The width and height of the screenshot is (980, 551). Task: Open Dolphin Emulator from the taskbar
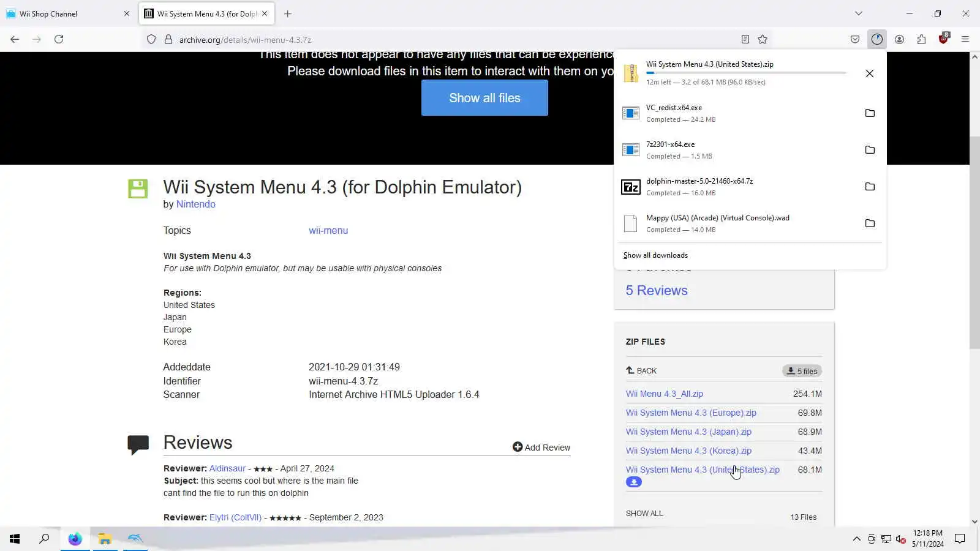pyautogui.click(x=135, y=539)
